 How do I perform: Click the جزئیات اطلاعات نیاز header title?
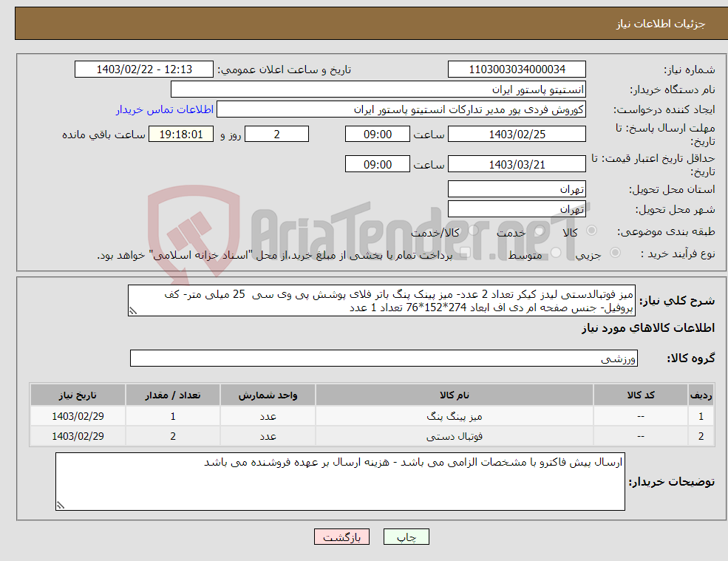tap(660, 24)
